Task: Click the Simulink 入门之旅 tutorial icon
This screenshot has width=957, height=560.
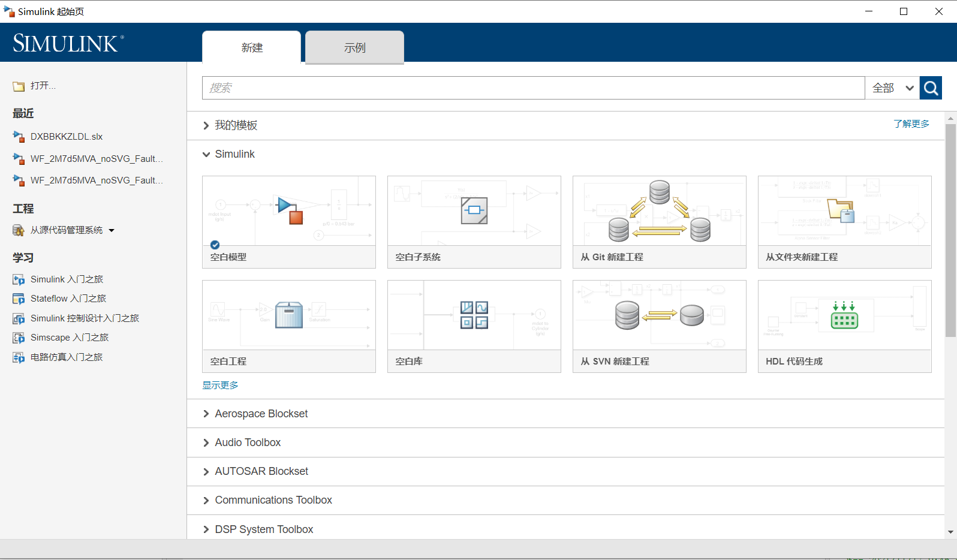Action: point(19,279)
